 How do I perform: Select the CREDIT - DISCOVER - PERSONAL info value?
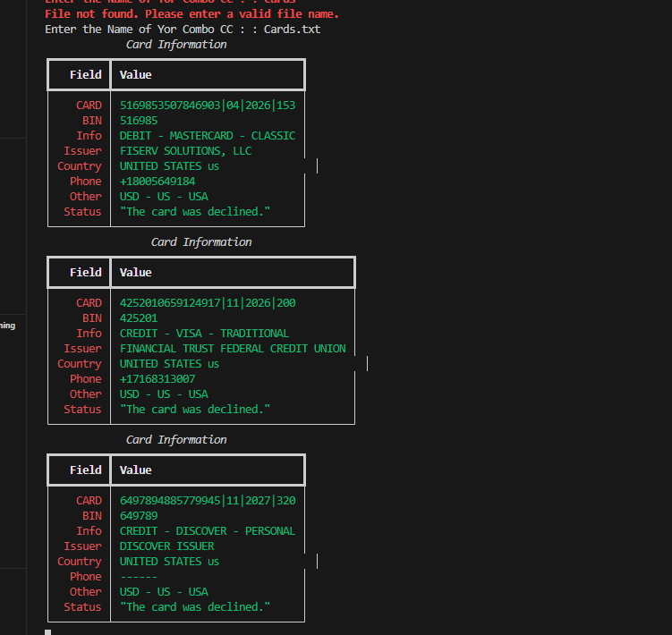click(x=208, y=531)
